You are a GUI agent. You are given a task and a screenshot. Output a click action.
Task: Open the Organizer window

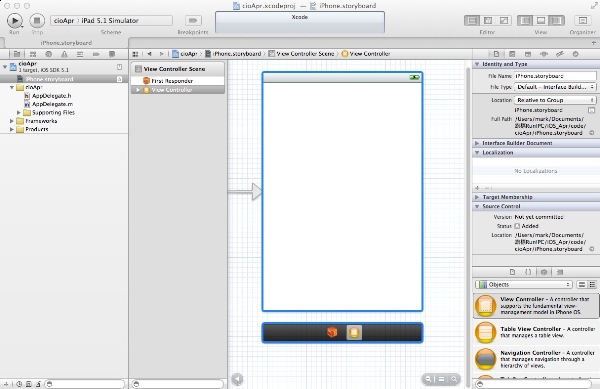[583, 20]
